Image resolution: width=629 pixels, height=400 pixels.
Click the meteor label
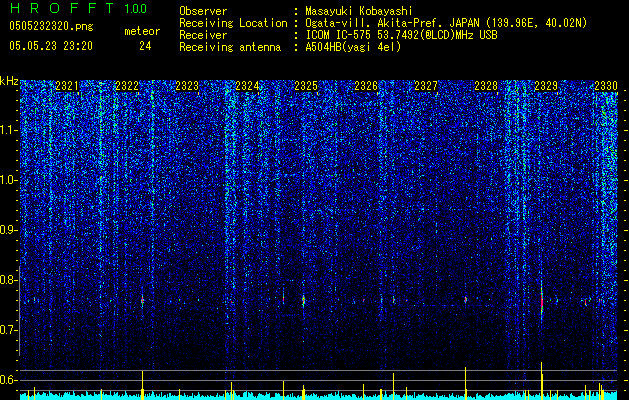[x=142, y=31]
